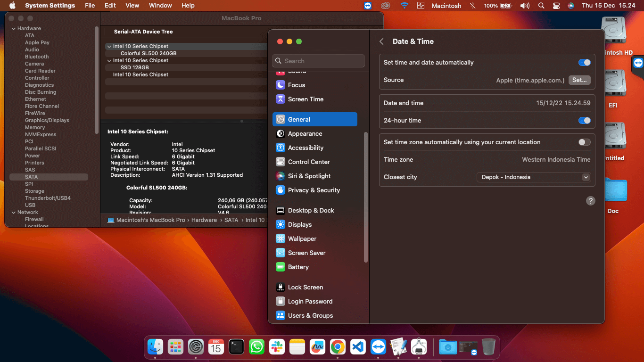
Task: Launch WhatsApp from the dock
Action: click(x=256, y=347)
